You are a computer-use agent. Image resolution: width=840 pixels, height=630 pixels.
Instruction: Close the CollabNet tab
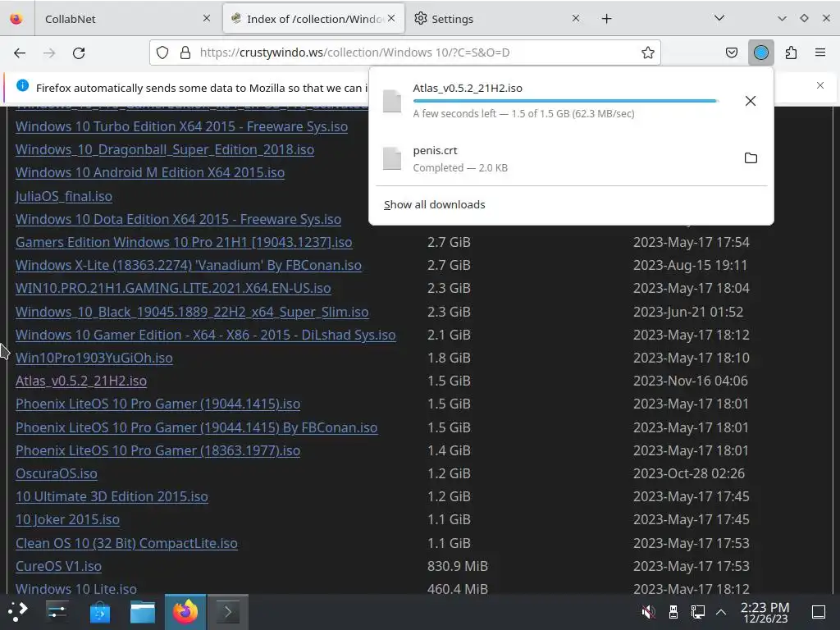(x=207, y=18)
